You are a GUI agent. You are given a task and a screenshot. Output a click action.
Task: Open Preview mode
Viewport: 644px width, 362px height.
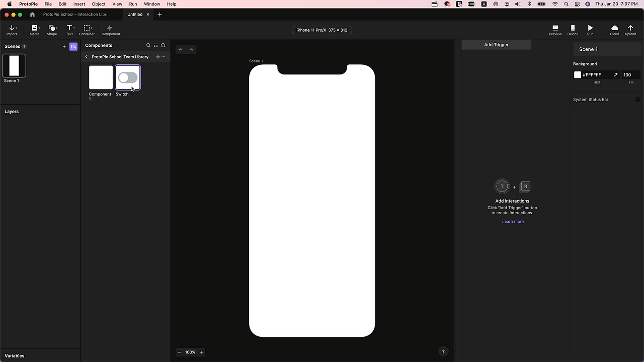point(555,29)
